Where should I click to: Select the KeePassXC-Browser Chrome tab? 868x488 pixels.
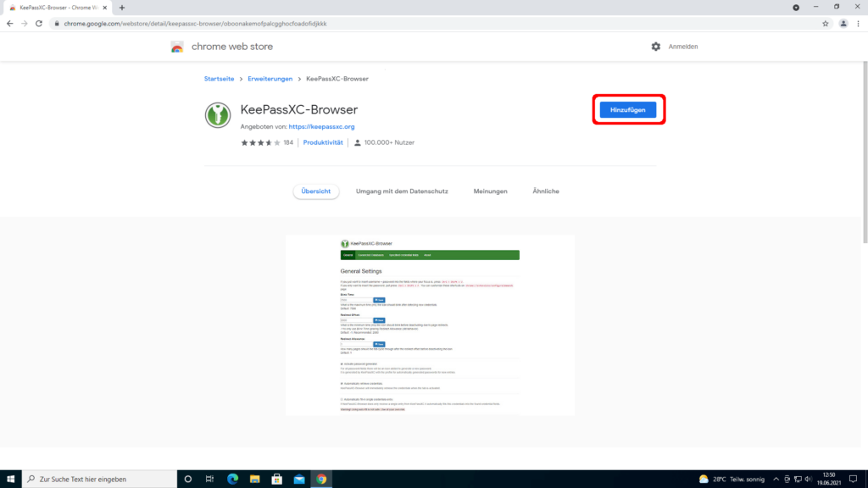(x=57, y=8)
